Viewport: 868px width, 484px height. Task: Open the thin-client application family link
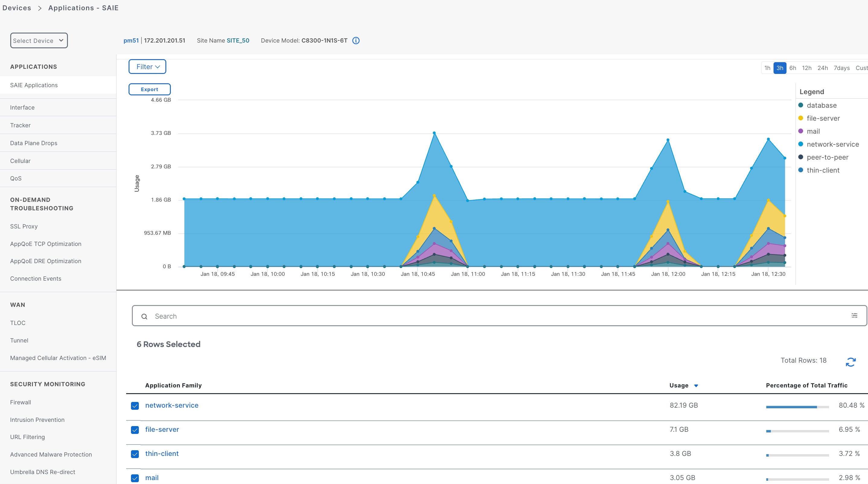[162, 454]
